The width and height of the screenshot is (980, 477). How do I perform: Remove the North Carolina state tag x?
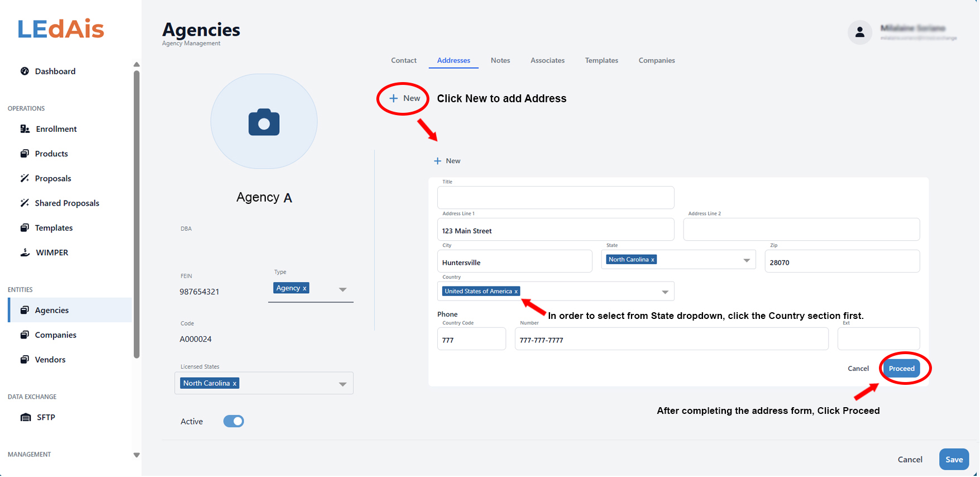[652, 260]
